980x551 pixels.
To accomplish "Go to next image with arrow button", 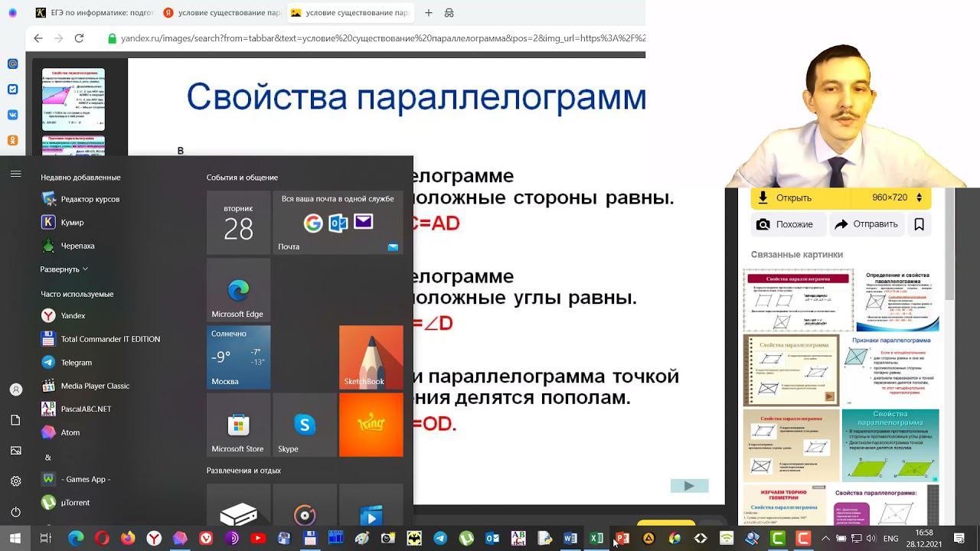I will (690, 486).
